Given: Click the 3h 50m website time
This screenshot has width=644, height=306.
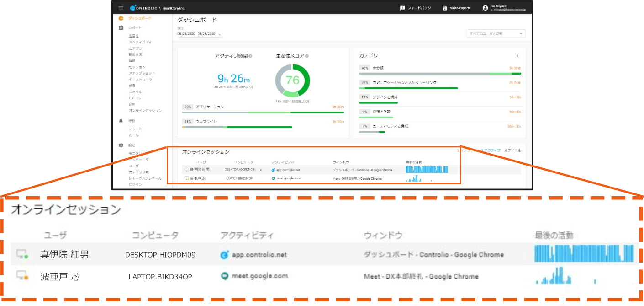Looking at the screenshot, I should point(338,122).
